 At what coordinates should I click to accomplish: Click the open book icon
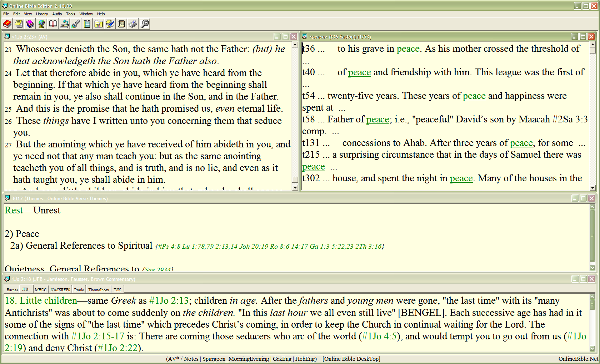53,24
